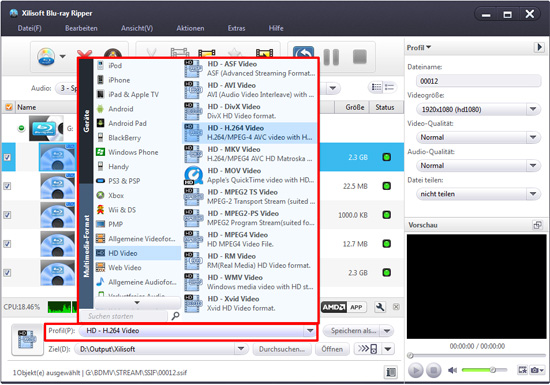Open the Datei(F) menu
The image size is (550, 385).
click(x=29, y=28)
